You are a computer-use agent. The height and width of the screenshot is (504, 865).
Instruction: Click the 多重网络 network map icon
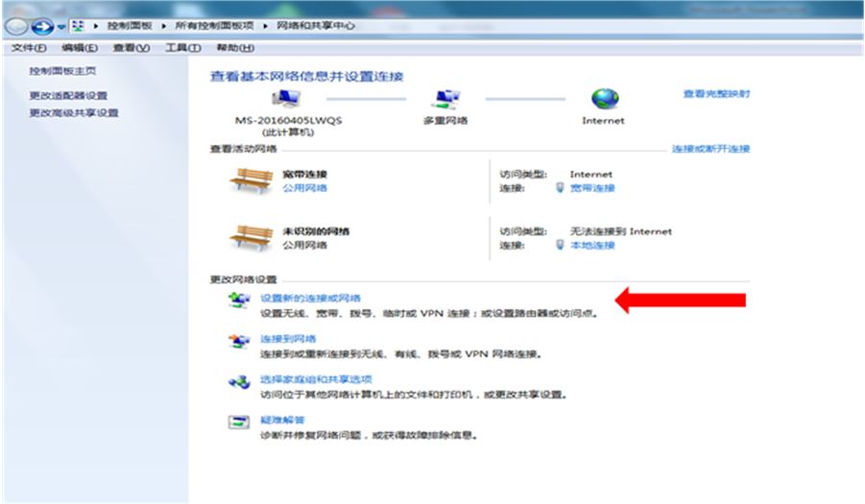445,99
